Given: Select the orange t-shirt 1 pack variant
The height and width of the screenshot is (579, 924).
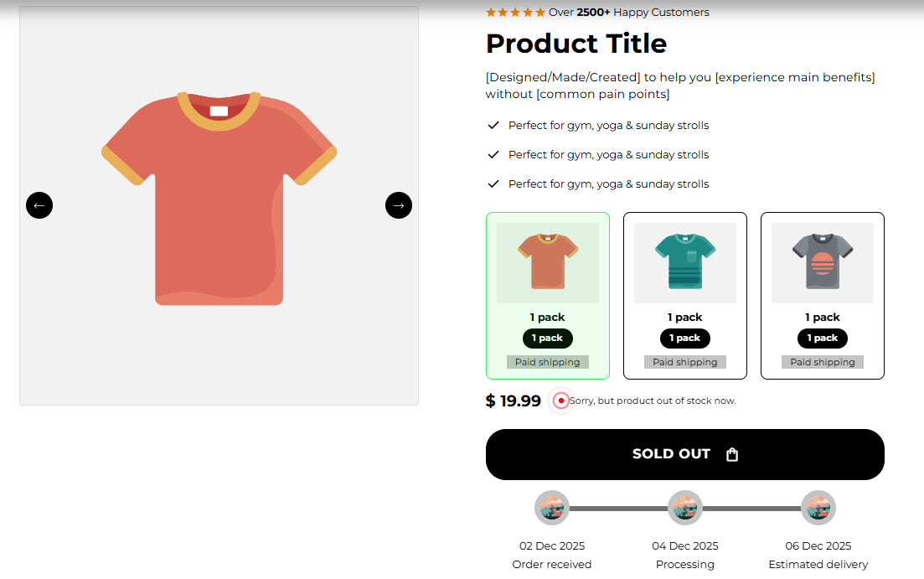Looking at the screenshot, I should [x=548, y=296].
